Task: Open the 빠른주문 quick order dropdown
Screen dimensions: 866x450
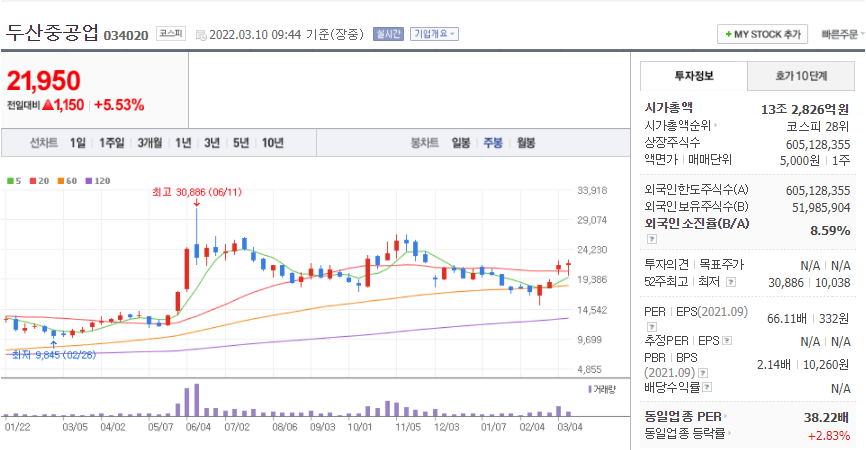Action: pos(843,34)
